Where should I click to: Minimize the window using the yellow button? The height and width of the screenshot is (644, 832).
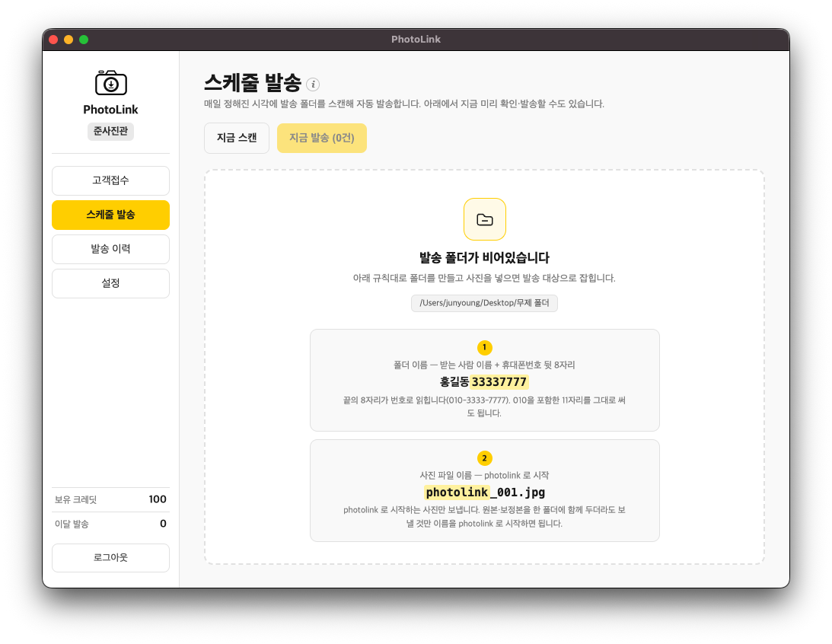[x=69, y=40]
